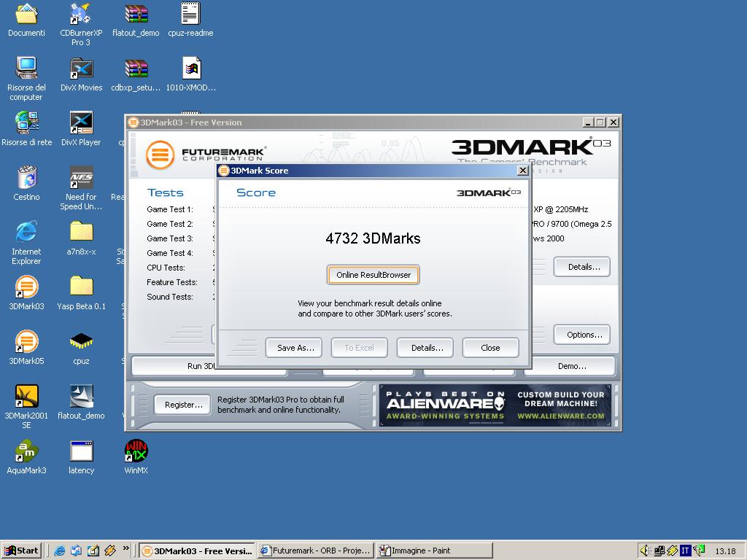Click the "Feature Tests:" label
The width and height of the screenshot is (747, 560).
[172, 282]
